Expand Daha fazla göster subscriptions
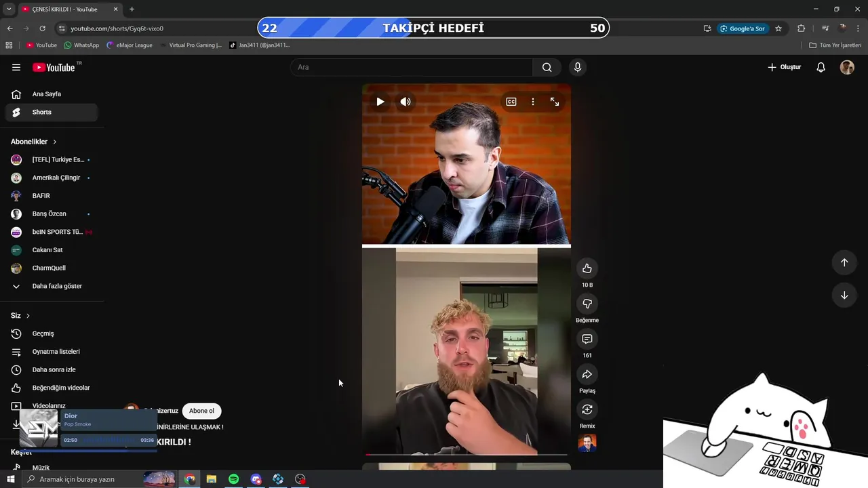 click(x=52, y=286)
